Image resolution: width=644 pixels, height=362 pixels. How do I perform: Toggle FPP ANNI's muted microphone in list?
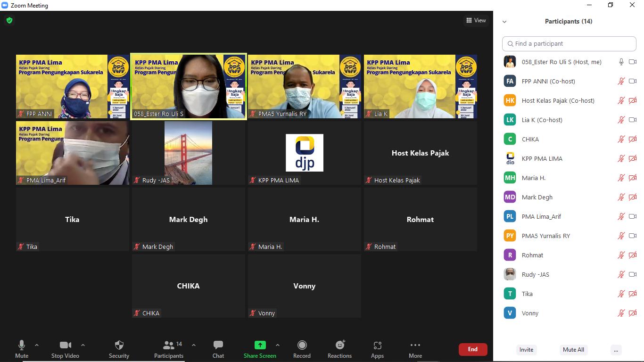click(621, 81)
